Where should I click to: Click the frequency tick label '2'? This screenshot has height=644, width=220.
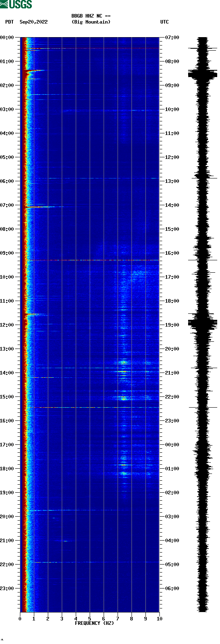point(48,619)
